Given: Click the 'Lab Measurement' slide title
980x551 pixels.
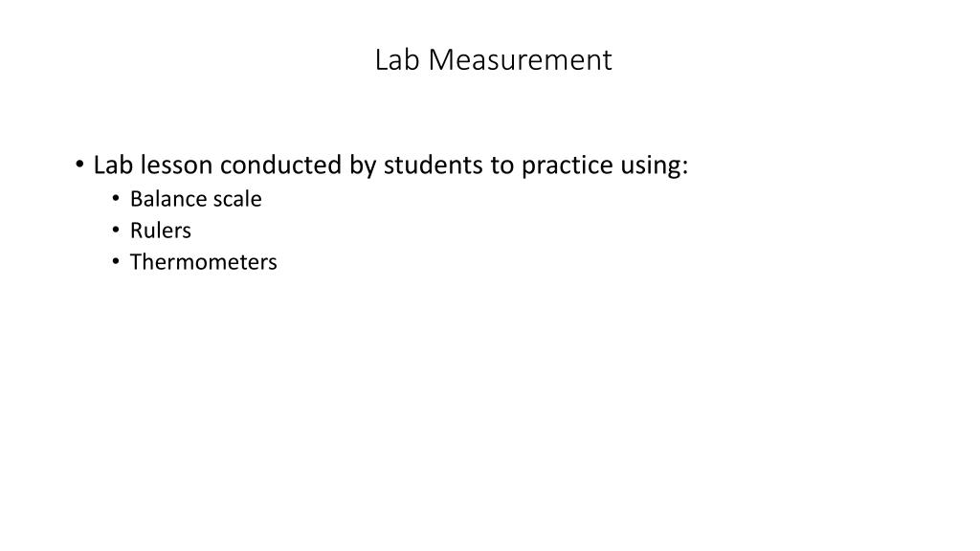Looking at the screenshot, I should pyautogui.click(x=493, y=60).
